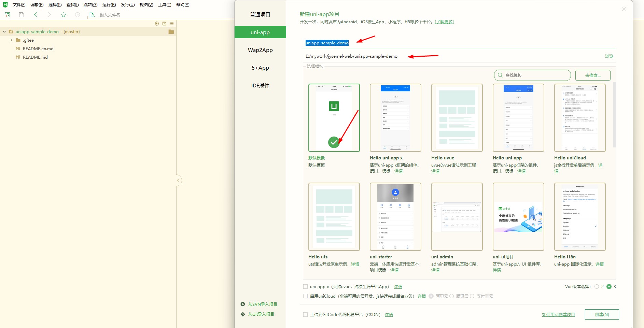This screenshot has width=644, height=328.
Task: Click the project name input field
Action: click(x=459, y=43)
